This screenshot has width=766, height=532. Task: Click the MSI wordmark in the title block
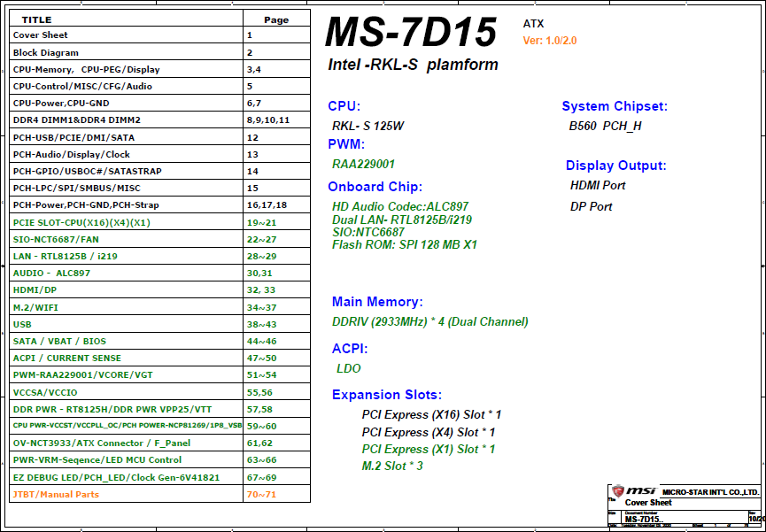coord(641,490)
